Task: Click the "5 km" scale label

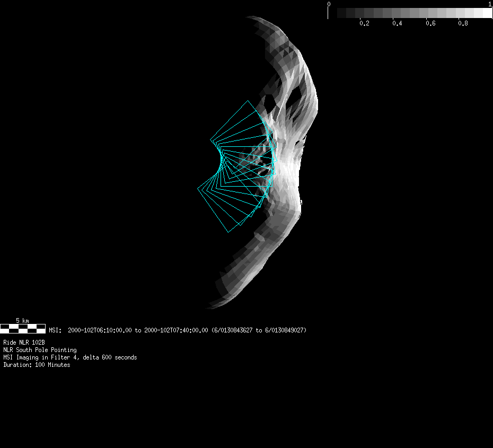Action: [x=22, y=320]
